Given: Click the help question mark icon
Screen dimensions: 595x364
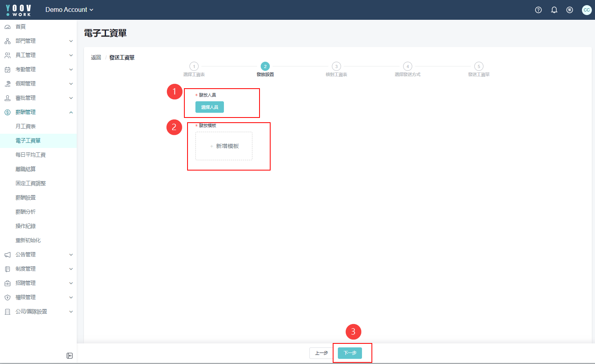Looking at the screenshot, I should click(538, 10).
